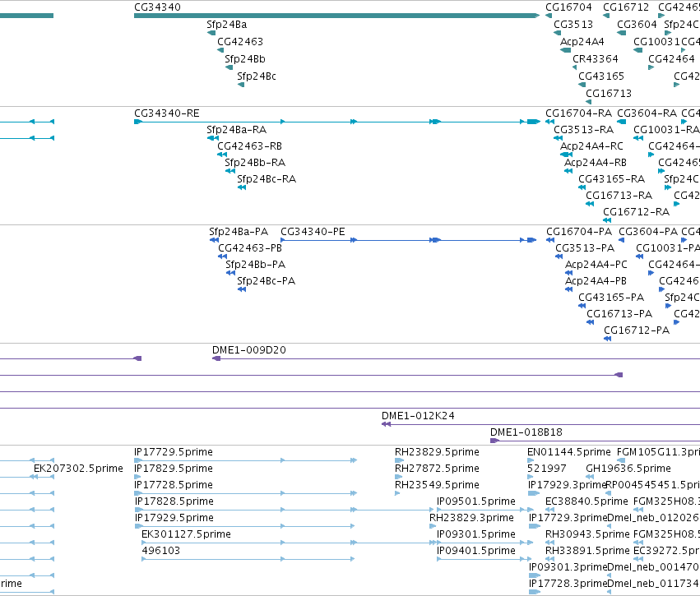The height and width of the screenshot is (596, 700).
Task: Select the Acp24A4-PC protein feature
Action: pyautogui.click(x=569, y=274)
